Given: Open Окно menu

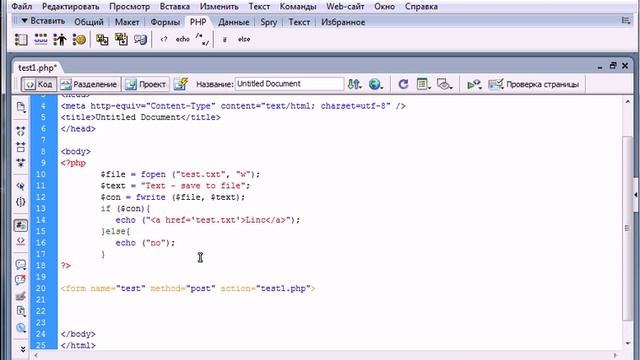Looking at the screenshot, I should click(x=384, y=7).
